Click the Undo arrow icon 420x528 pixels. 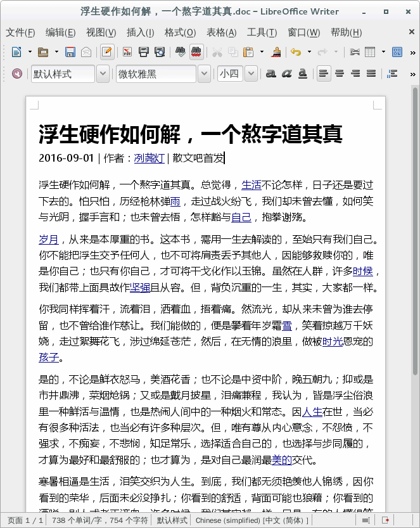(x=296, y=52)
